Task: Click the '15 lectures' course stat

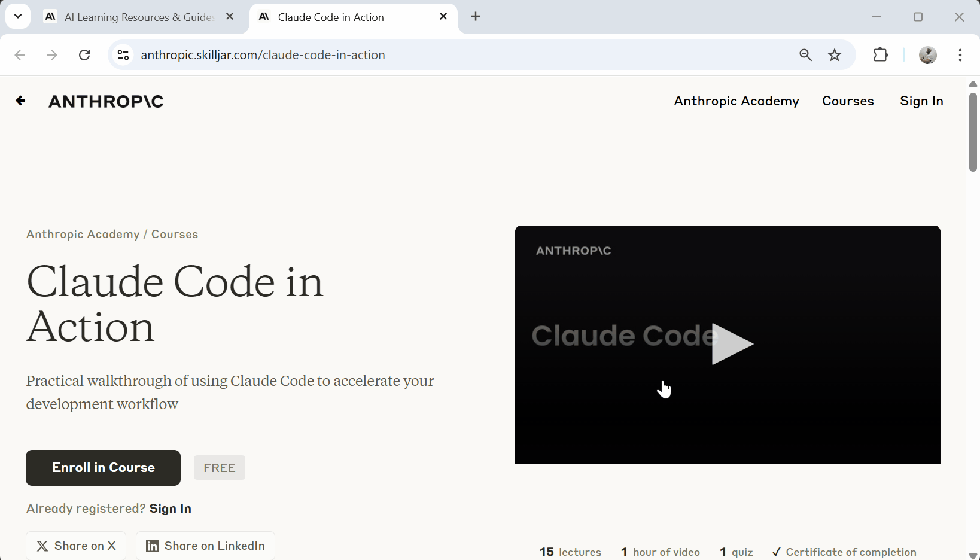Action: (570, 552)
